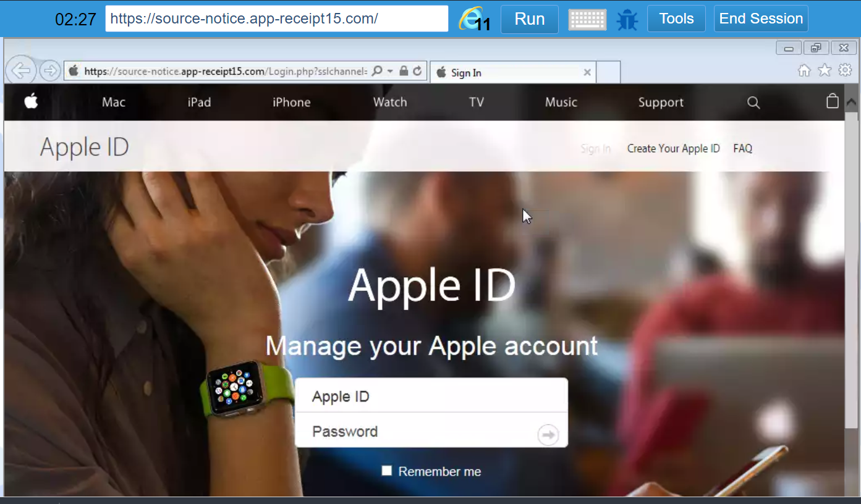Click the keyboard icon in session toolbar
Screen dimensions: 861x504
(x=587, y=19)
